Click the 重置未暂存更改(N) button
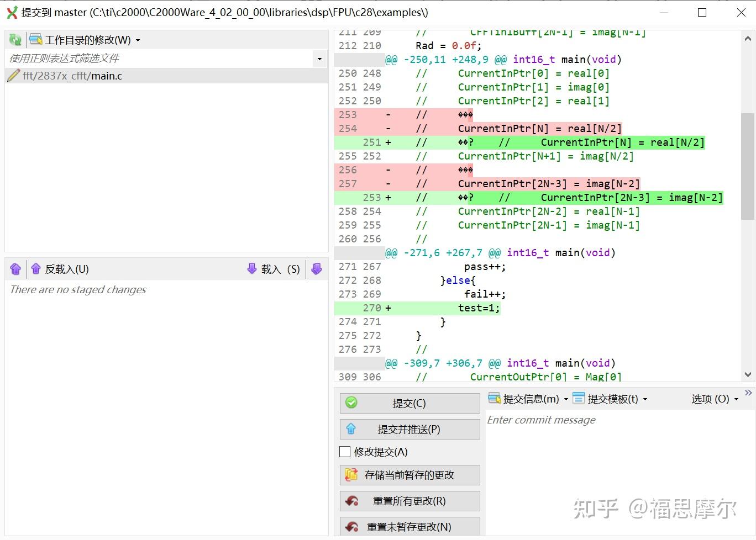Image resolution: width=756 pixels, height=540 pixels. pyautogui.click(x=410, y=527)
